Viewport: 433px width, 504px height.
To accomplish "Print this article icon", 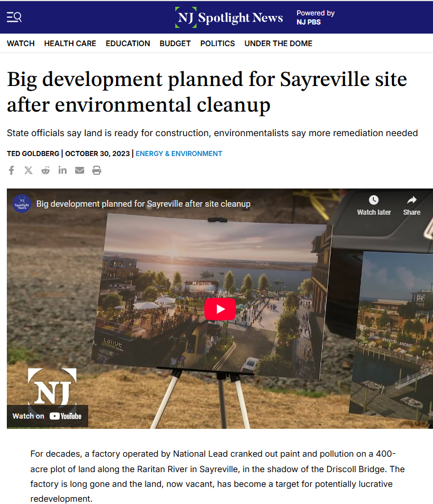I will [x=97, y=170].
